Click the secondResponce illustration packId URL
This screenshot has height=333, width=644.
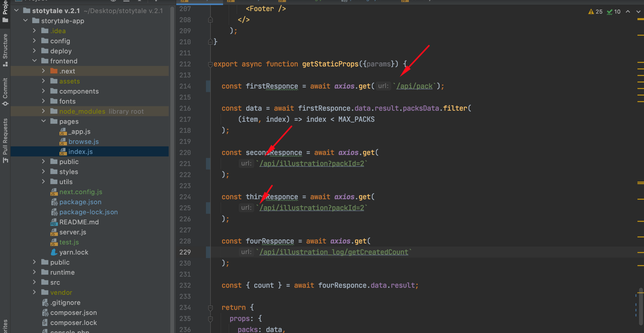point(312,163)
